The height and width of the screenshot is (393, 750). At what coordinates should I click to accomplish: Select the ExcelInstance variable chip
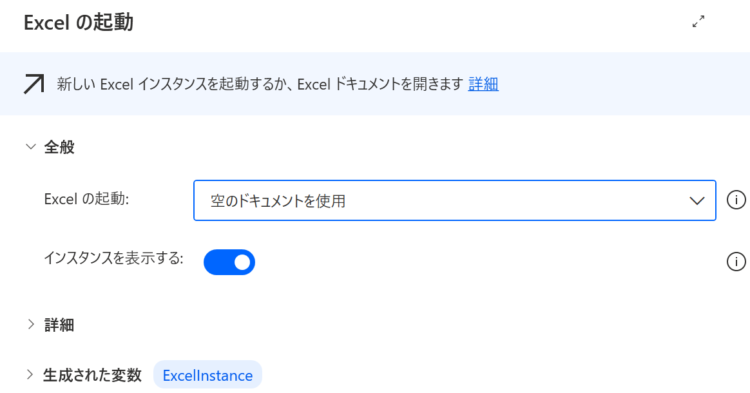[208, 375]
